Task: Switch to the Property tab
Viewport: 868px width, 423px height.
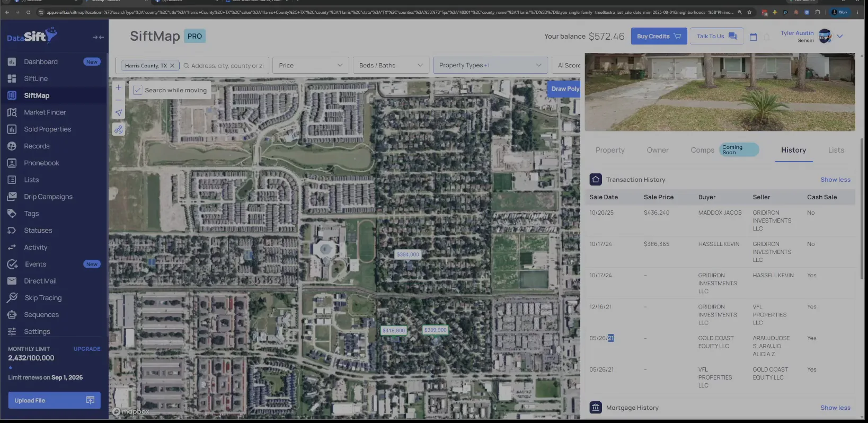Action: [x=610, y=150]
